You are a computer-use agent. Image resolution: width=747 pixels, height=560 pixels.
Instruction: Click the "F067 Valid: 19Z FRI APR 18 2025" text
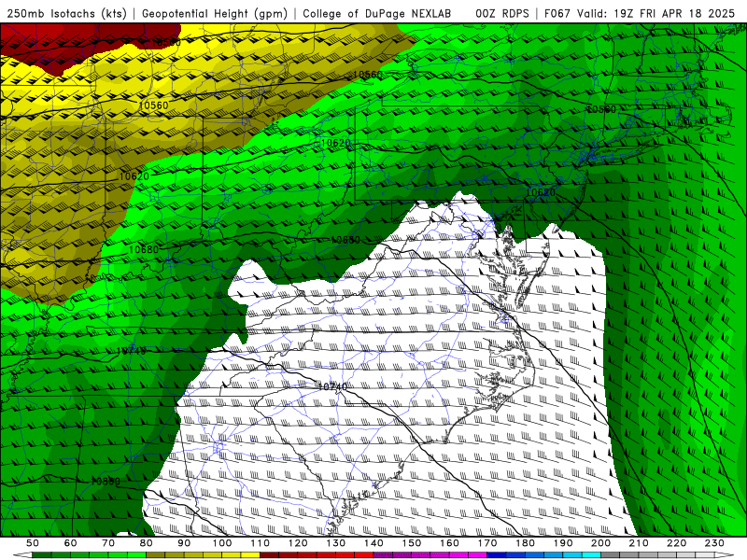pyautogui.click(x=640, y=13)
